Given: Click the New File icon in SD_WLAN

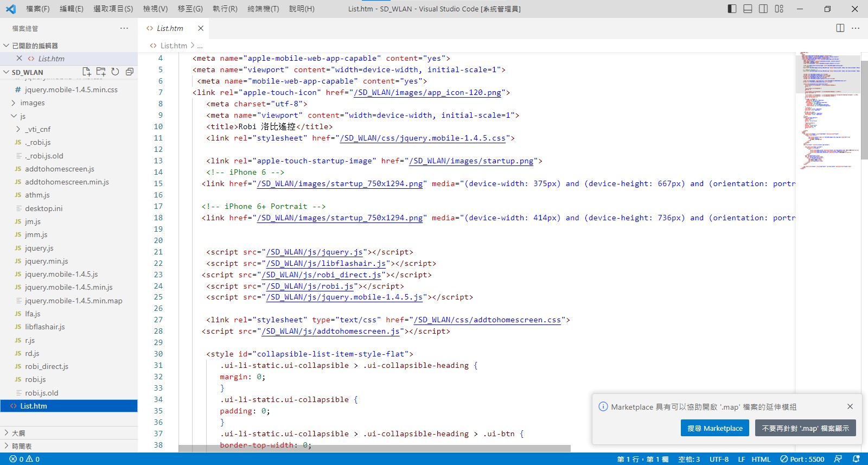Looking at the screenshot, I should pyautogui.click(x=86, y=72).
